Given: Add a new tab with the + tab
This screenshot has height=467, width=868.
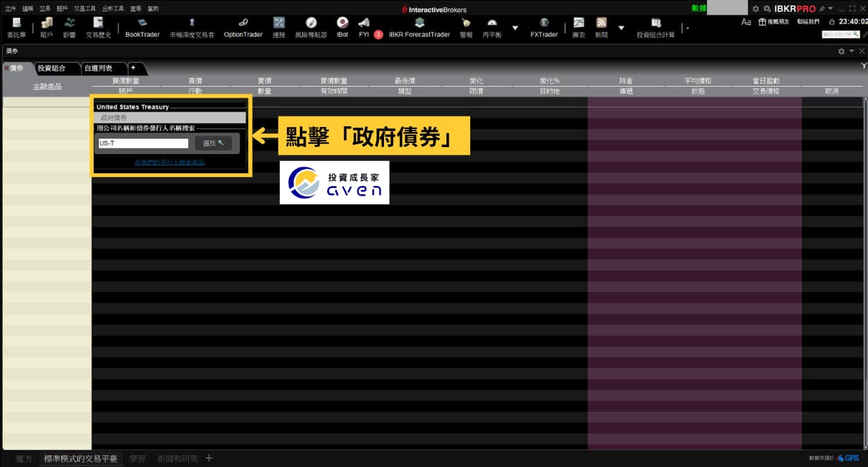Looking at the screenshot, I should [133, 68].
